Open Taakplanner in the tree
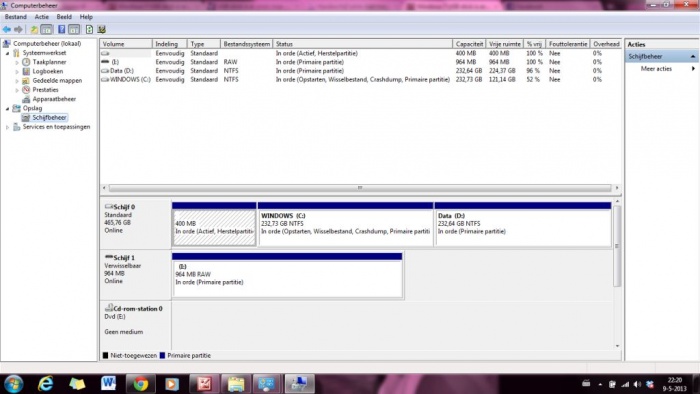700x394 pixels. [49, 62]
